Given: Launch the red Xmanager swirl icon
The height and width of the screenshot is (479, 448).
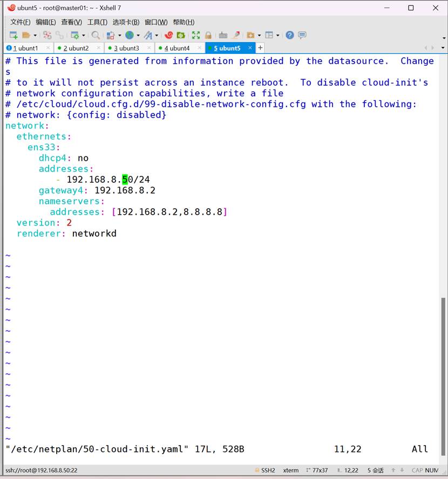Looking at the screenshot, I should [x=168, y=35].
